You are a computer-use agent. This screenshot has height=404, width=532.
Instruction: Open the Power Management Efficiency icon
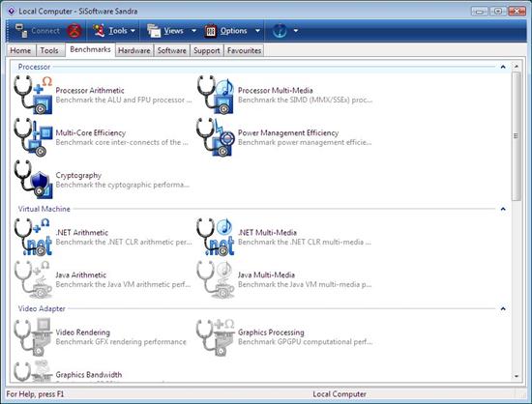click(216, 137)
